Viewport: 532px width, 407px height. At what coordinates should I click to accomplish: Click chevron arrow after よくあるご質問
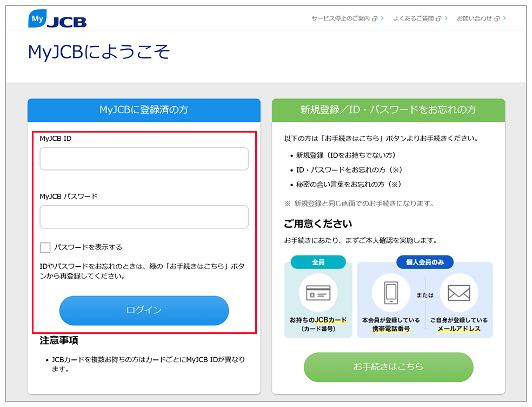[447, 18]
